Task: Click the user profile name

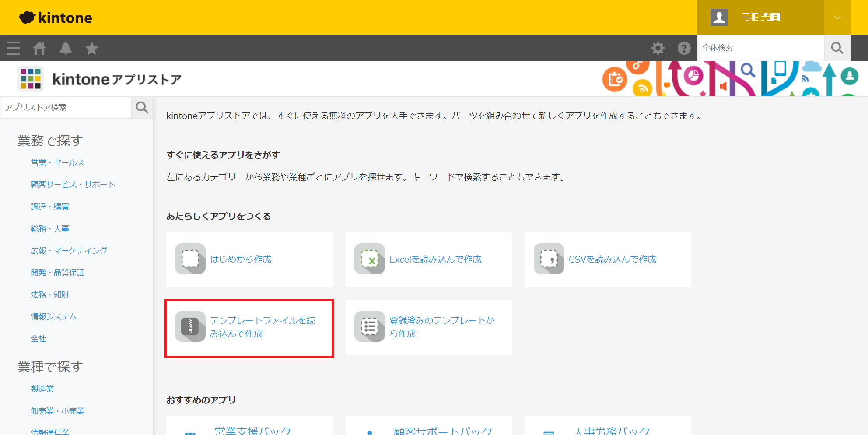Action: [x=761, y=18]
